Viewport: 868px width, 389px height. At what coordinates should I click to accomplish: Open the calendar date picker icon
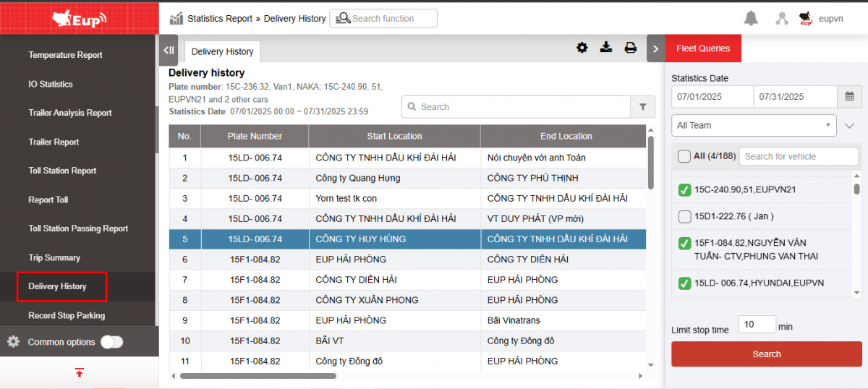(x=849, y=96)
